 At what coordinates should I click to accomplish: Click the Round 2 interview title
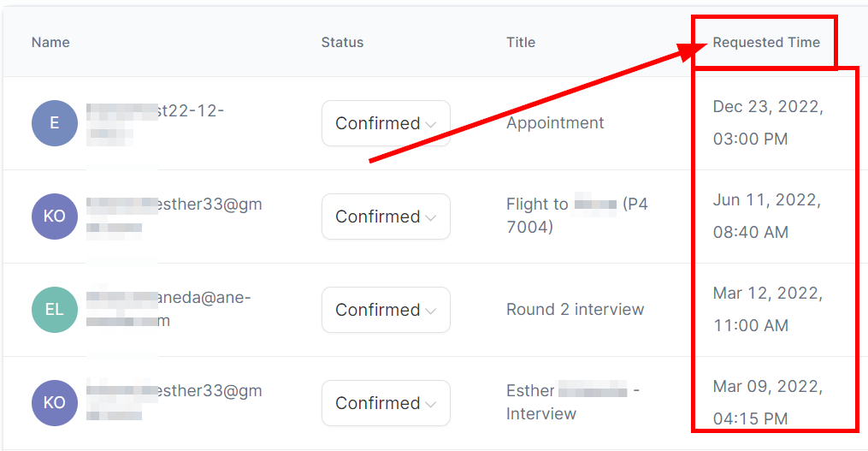click(576, 310)
